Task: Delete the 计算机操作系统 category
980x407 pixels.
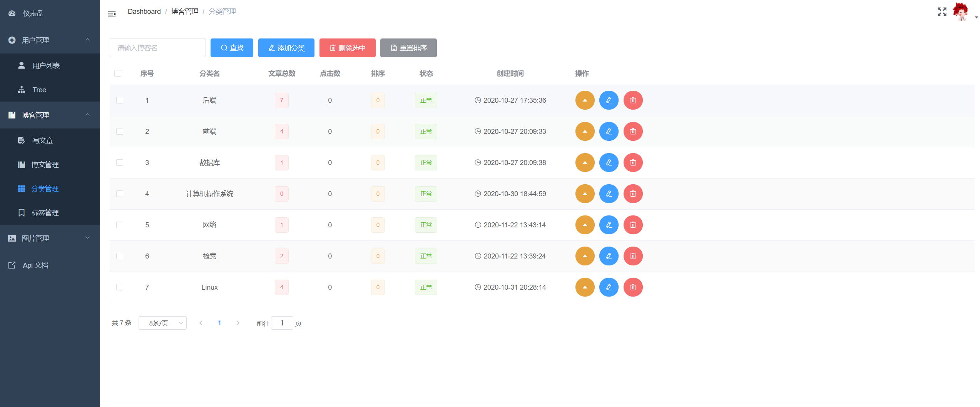Action: (633, 194)
